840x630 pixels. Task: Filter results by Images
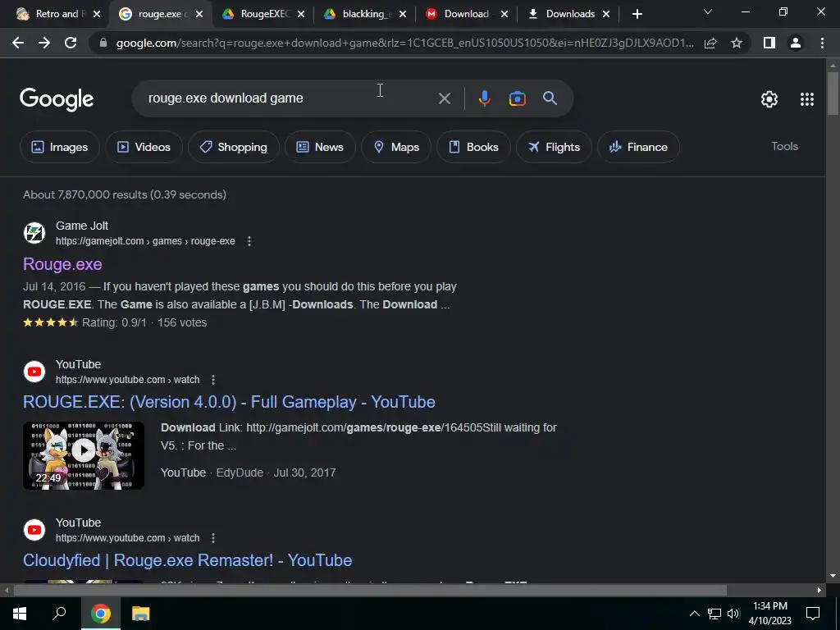[x=59, y=147]
